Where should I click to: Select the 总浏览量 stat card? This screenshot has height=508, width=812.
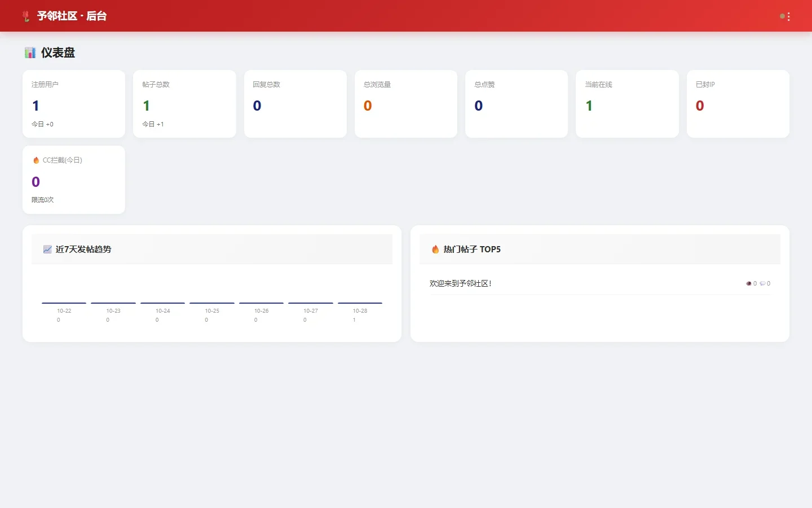click(406, 104)
